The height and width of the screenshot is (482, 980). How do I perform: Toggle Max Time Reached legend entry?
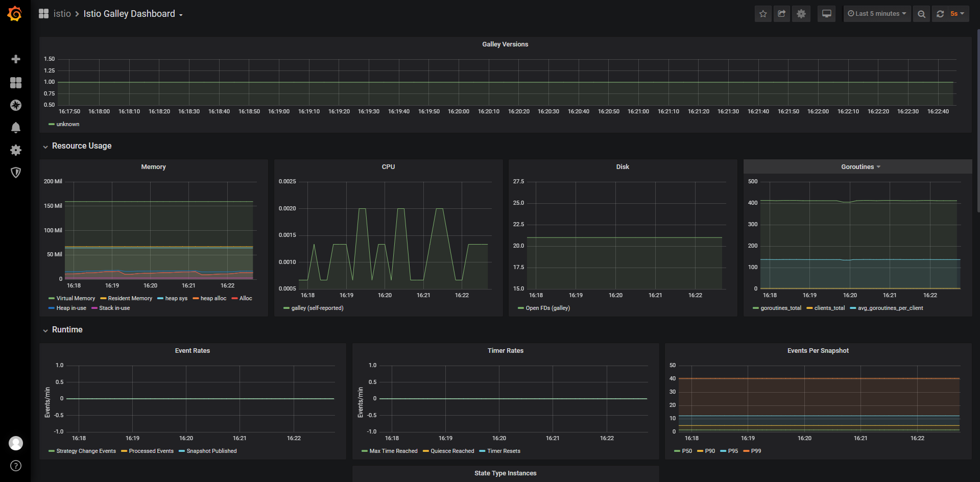393,451
